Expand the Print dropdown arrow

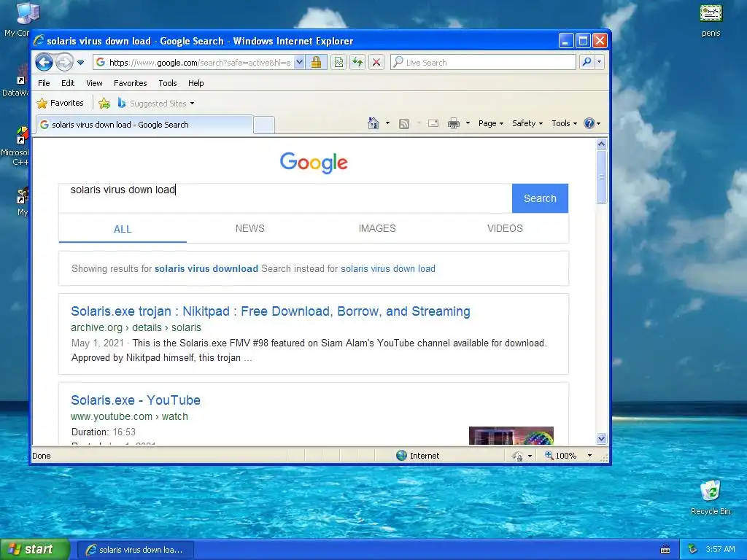point(468,123)
